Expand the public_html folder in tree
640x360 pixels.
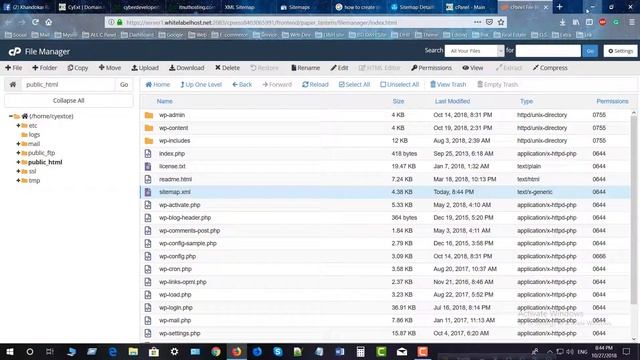point(18,162)
